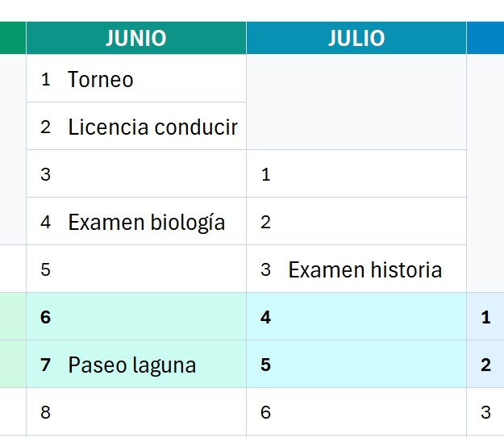Select the July 2 cell
Image resolution: width=504 pixels, height=438 pixels.
pyautogui.click(x=356, y=222)
